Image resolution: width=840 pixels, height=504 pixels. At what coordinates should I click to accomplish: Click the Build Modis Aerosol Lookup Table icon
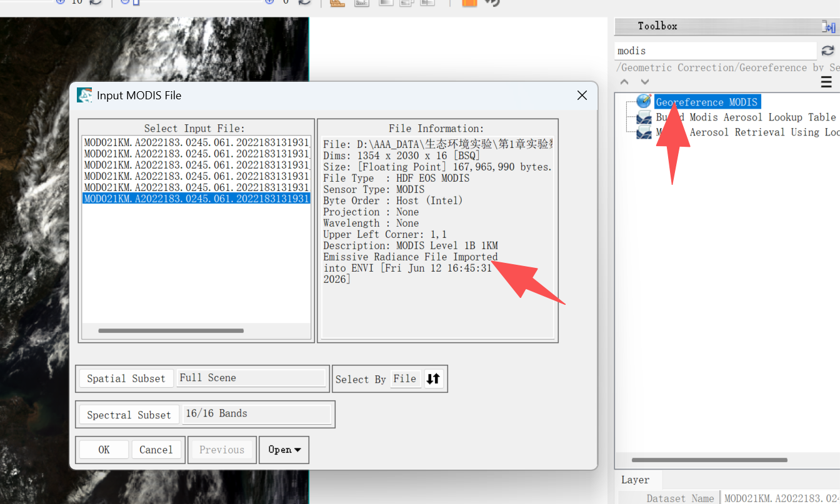[x=644, y=117]
